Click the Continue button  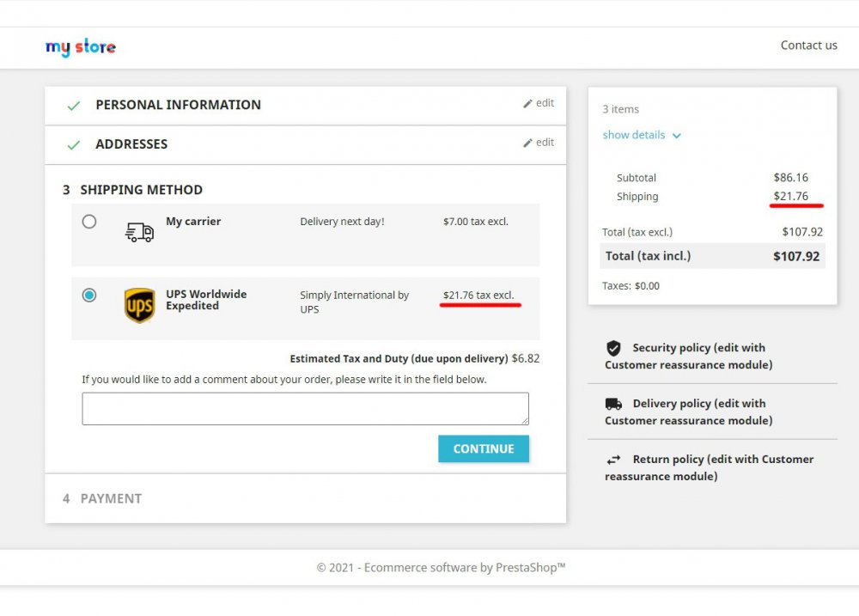pos(484,448)
